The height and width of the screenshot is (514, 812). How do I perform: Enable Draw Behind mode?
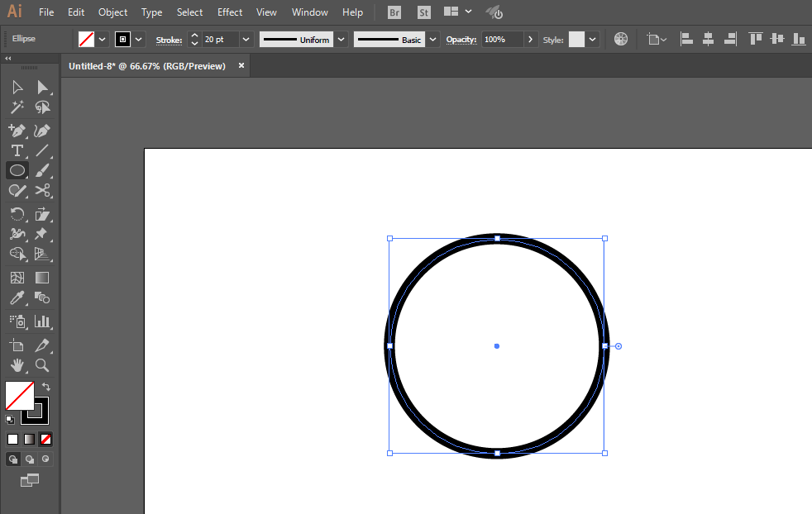coord(30,459)
